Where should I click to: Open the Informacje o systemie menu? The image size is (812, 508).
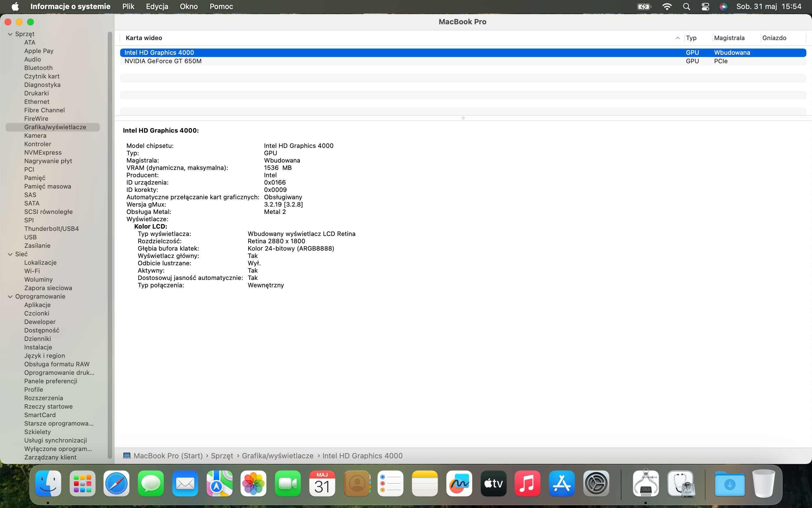[70, 6]
